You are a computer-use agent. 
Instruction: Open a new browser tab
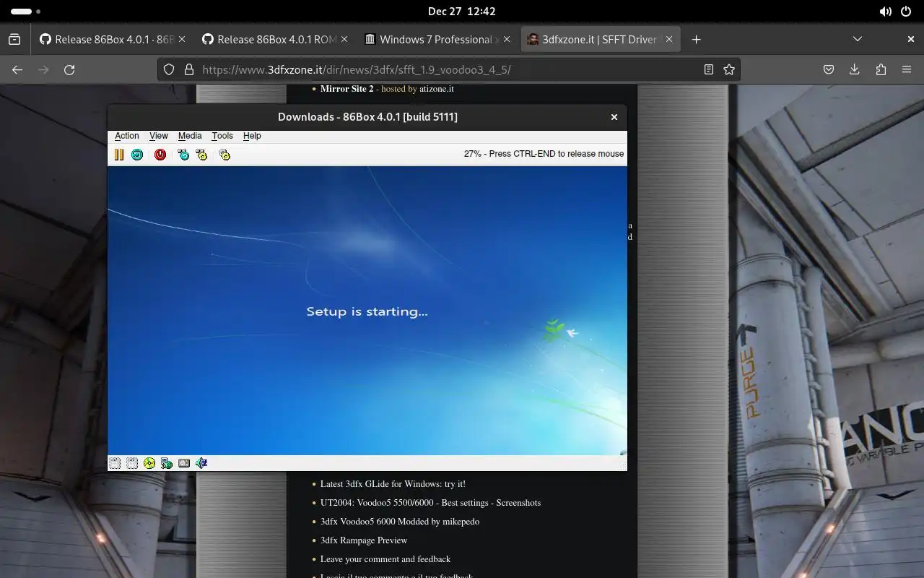(696, 39)
